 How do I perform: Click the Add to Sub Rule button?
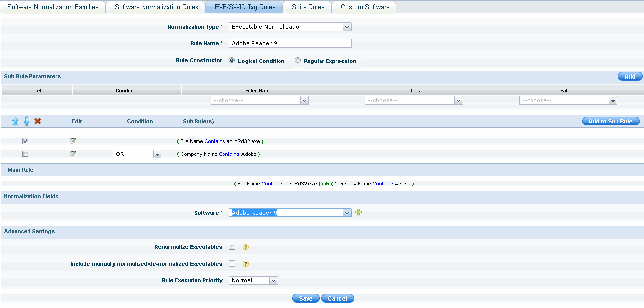[x=610, y=121]
